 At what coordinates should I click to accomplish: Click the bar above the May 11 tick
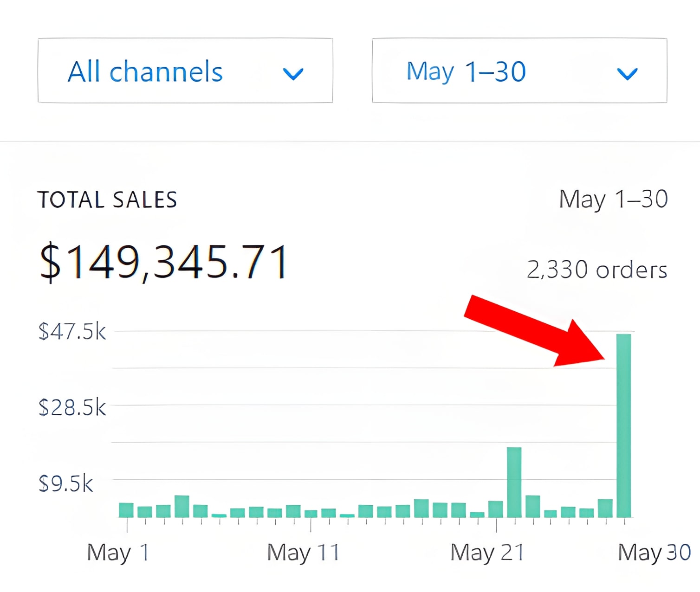tap(311, 513)
